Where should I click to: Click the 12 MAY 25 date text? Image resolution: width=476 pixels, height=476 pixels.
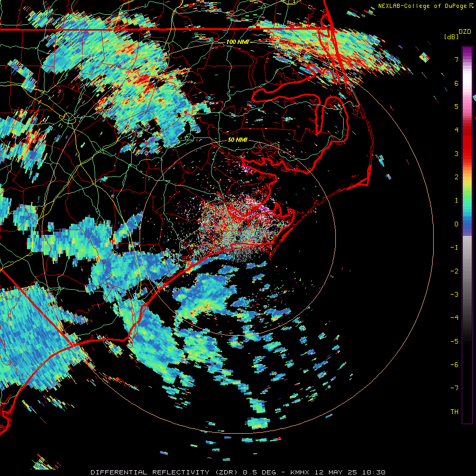(x=335, y=472)
